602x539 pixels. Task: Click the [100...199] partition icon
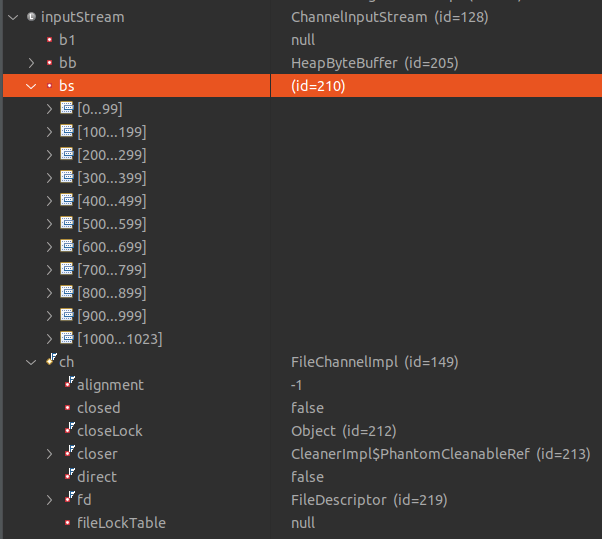pyautogui.click(x=67, y=131)
